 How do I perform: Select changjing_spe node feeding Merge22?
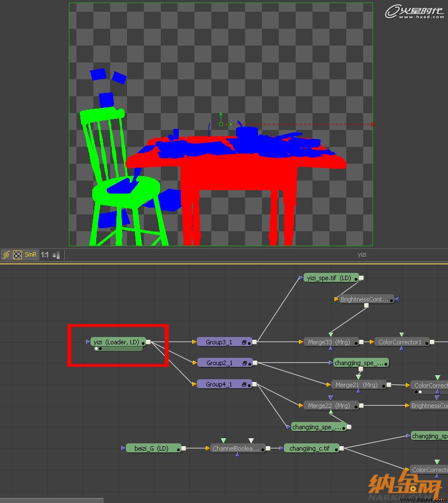[x=319, y=427]
